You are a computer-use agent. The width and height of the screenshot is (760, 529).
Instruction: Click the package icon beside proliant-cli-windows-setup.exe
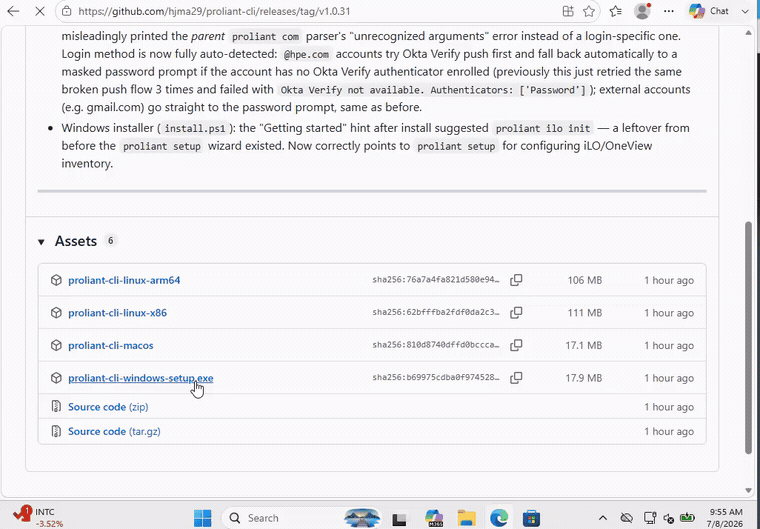[x=56, y=378]
